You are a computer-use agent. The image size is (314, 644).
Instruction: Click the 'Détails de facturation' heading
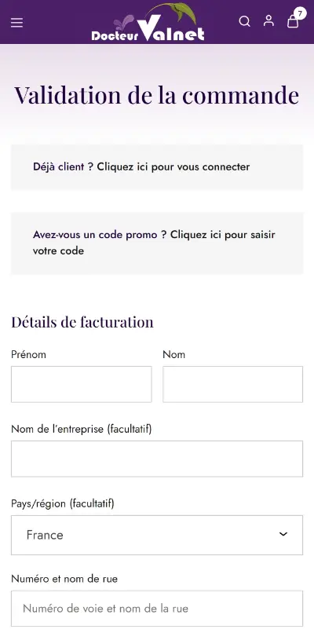tap(82, 322)
